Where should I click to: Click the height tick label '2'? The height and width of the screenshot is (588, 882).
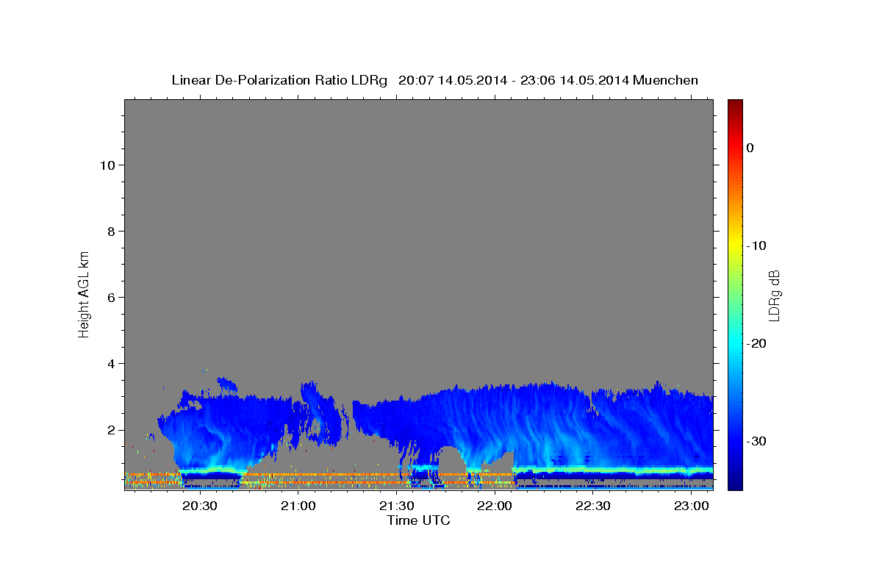[x=112, y=430]
